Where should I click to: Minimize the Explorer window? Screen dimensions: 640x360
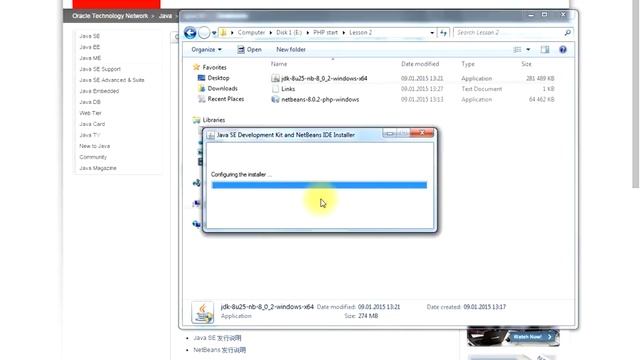[x=531, y=15]
